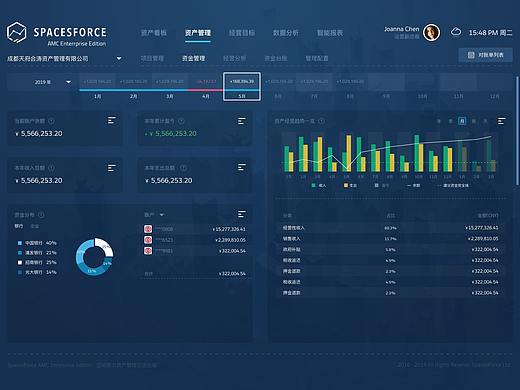Open the trend chart panel menu icon
The width and height of the screenshot is (520, 390).
coord(502,121)
